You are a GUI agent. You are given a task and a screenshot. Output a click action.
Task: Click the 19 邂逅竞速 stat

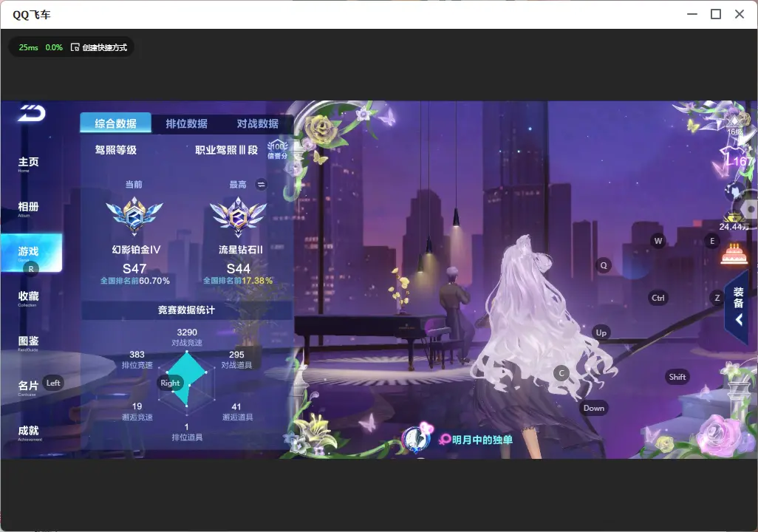point(137,412)
